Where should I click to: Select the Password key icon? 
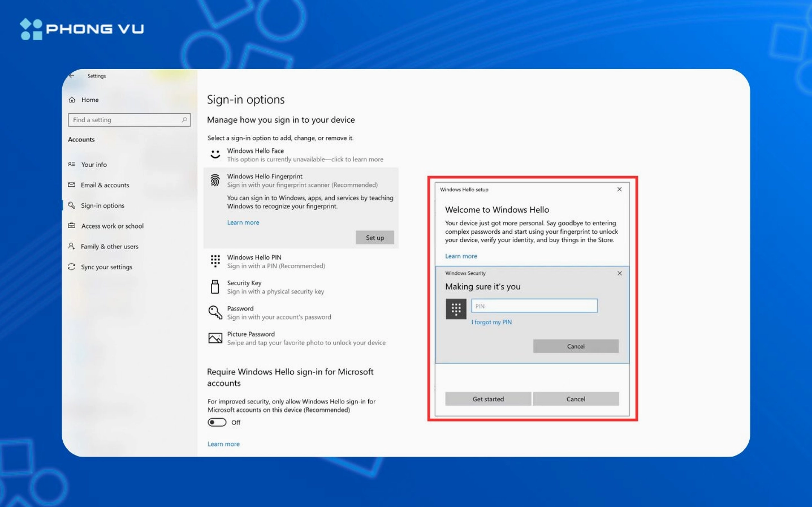coord(215,312)
